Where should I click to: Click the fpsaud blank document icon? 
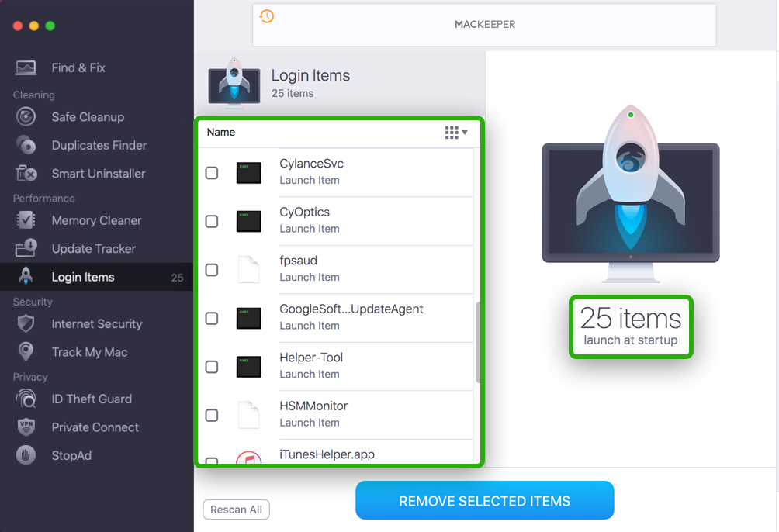tap(248, 270)
